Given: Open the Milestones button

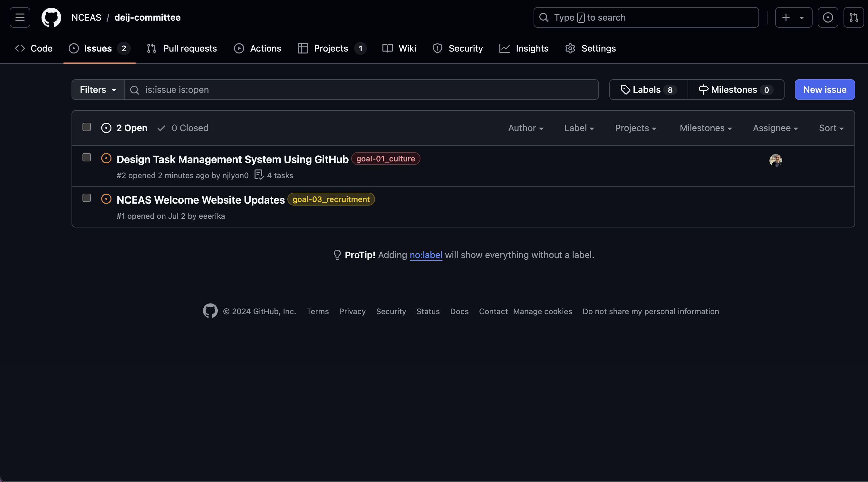Looking at the screenshot, I should point(736,90).
